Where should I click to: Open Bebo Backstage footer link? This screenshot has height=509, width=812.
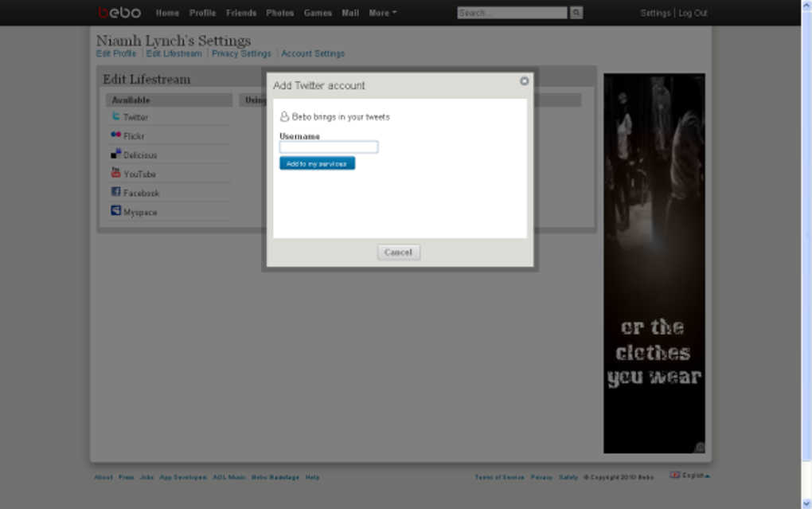tap(275, 477)
